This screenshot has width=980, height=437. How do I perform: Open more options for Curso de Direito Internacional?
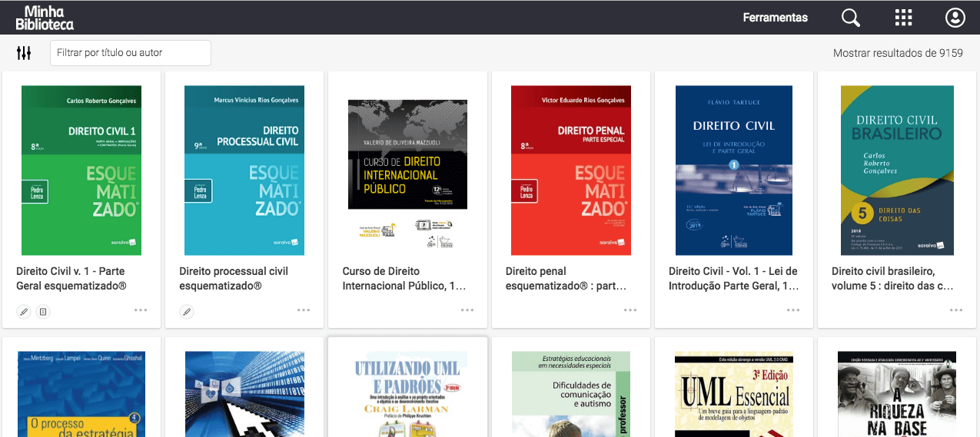coord(467,310)
